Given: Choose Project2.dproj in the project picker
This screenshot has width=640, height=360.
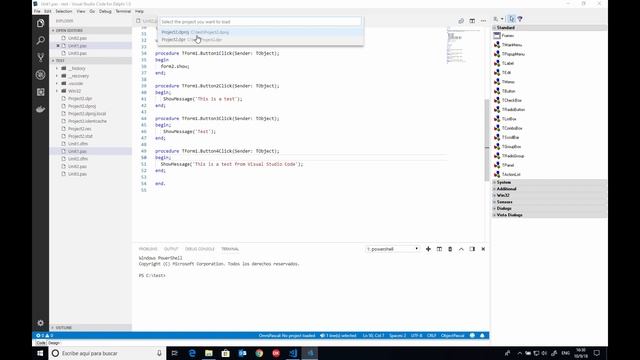Looking at the screenshot, I should coord(260,32).
